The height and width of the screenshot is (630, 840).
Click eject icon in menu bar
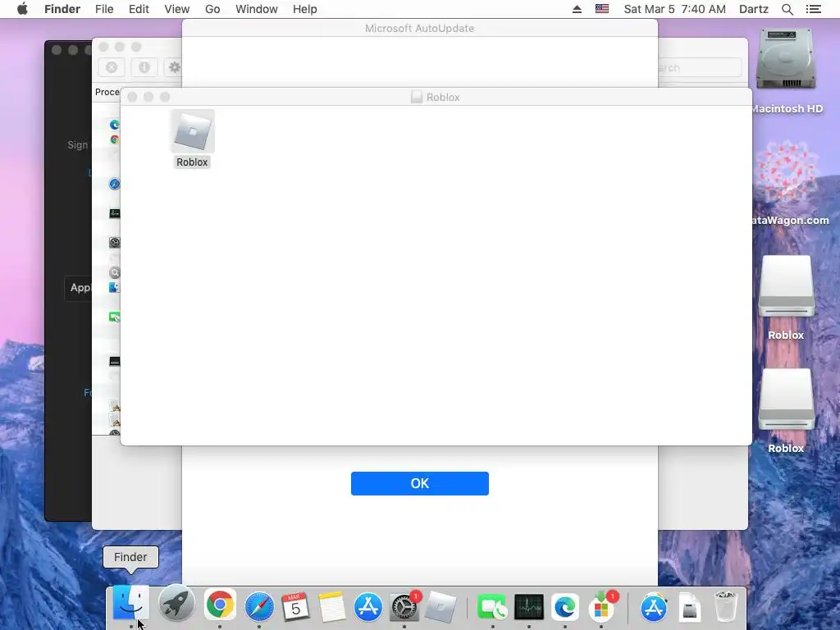click(x=577, y=9)
